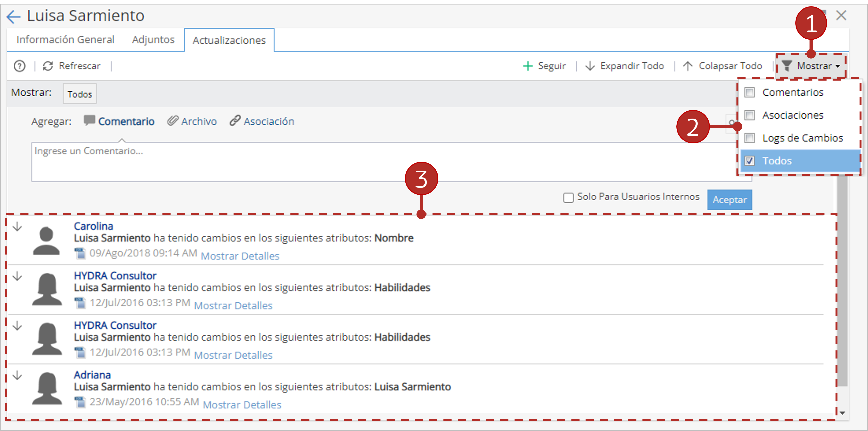Switch to the Adjuntos tab
The height and width of the screenshot is (431, 868).
(x=153, y=40)
